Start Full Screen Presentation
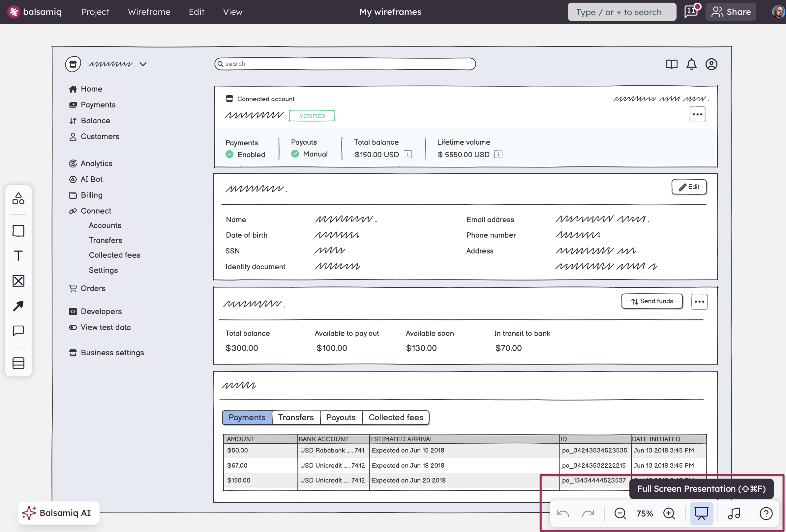Image resolution: width=786 pixels, height=532 pixels. [x=702, y=514]
